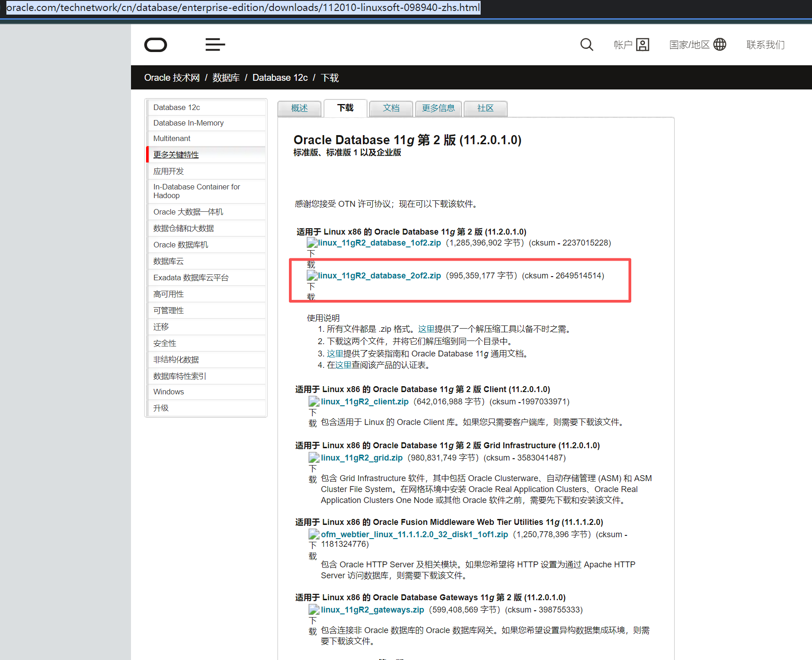Select 更多关键特性 in sidebar

(x=206, y=155)
